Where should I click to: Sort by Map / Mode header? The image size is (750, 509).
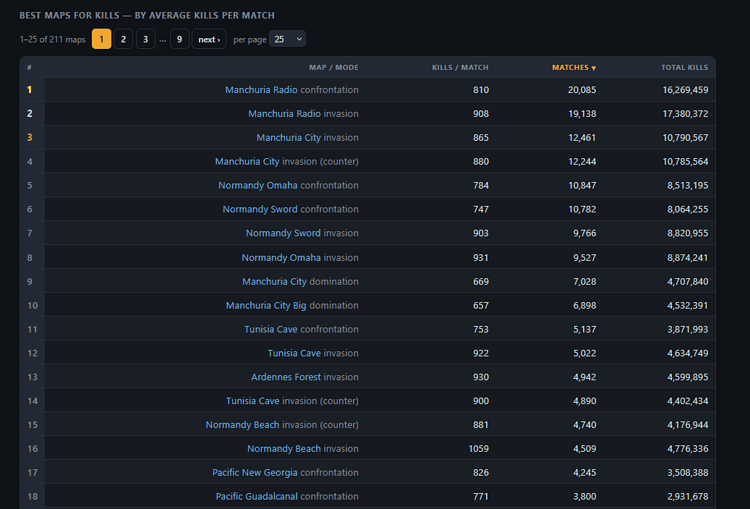click(x=333, y=67)
